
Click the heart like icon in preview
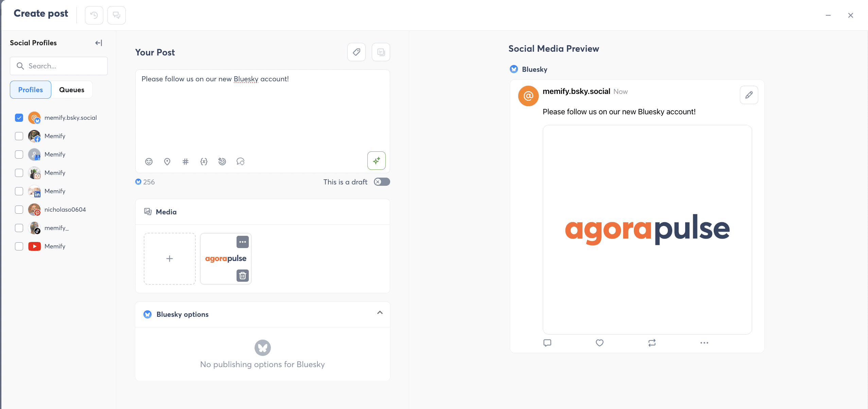click(600, 343)
